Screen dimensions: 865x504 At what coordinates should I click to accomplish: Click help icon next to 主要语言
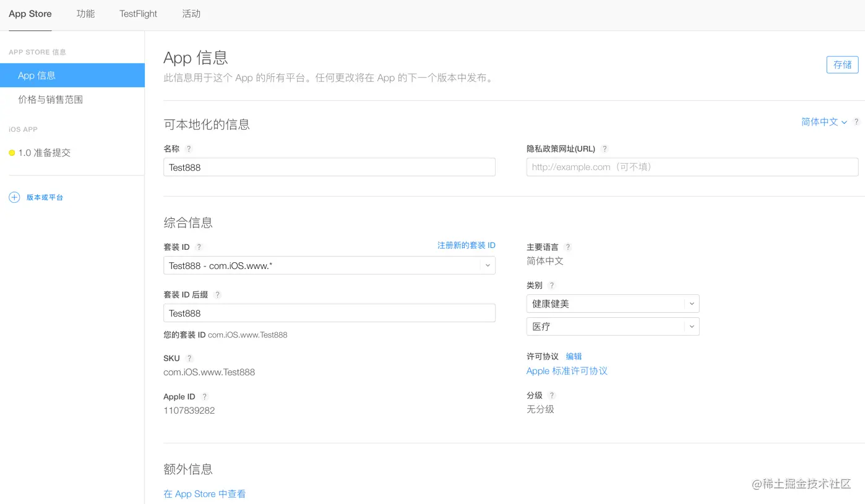pyautogui.click(x=567, y=247)
